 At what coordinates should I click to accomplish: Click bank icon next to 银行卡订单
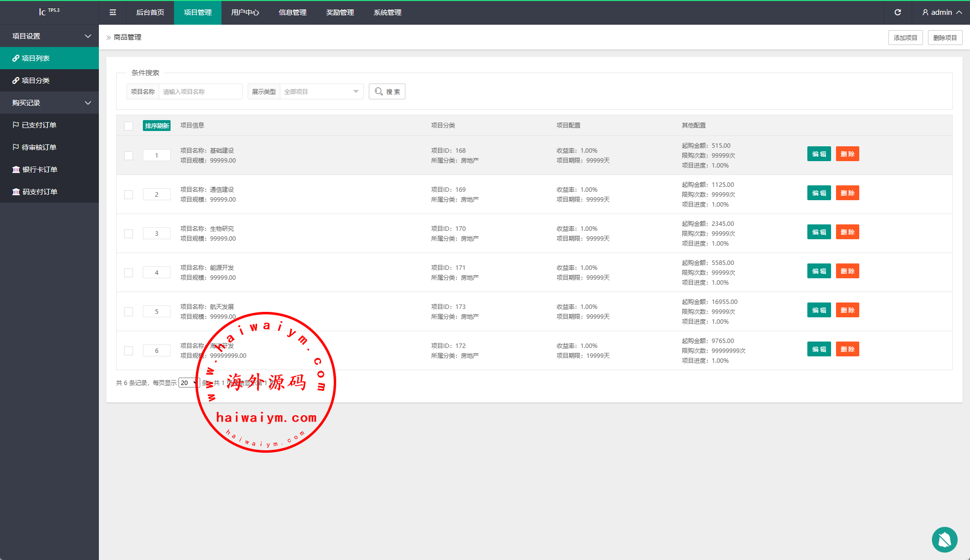pyautogui.click(x=16, y=170)
